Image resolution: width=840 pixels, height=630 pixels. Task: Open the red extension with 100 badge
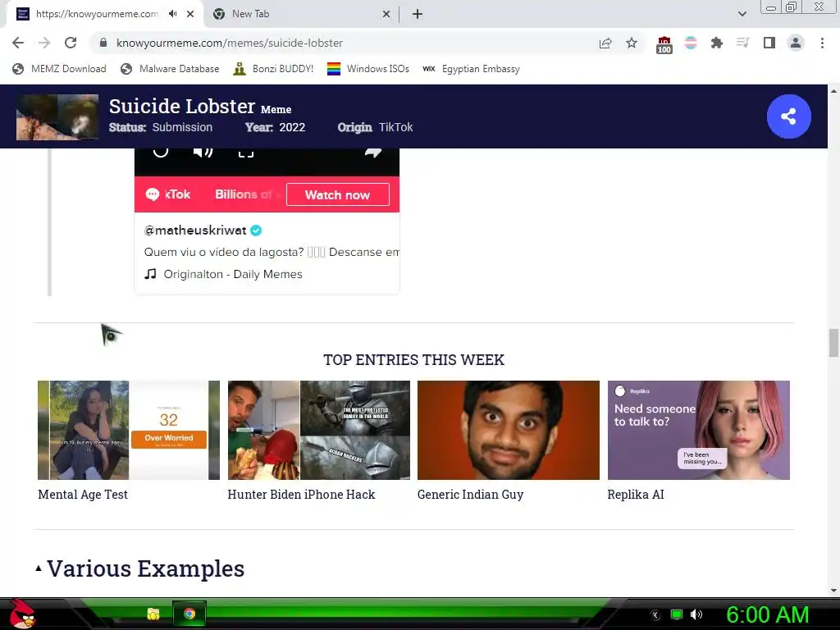[664, 44]
